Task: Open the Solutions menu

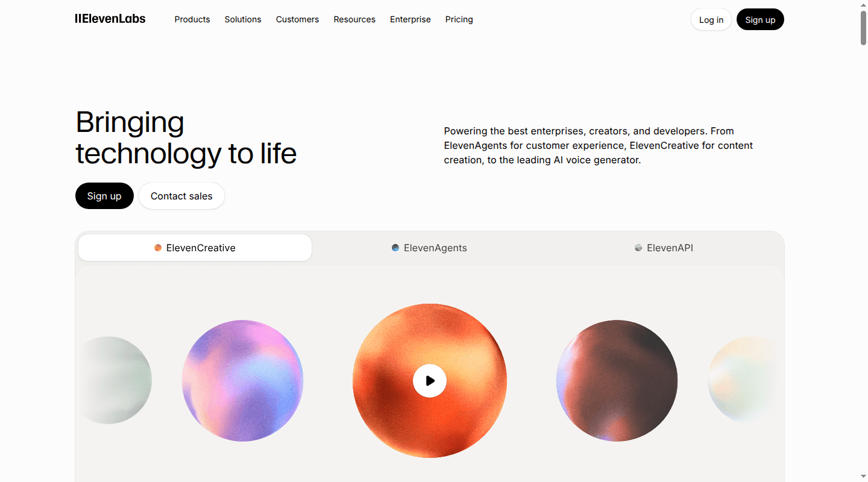Action: point(243,19)
